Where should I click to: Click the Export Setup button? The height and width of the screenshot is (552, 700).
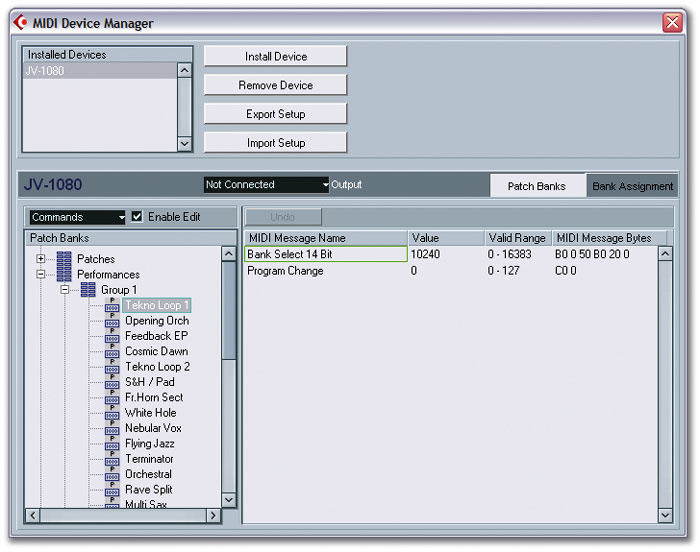(275, 114)
